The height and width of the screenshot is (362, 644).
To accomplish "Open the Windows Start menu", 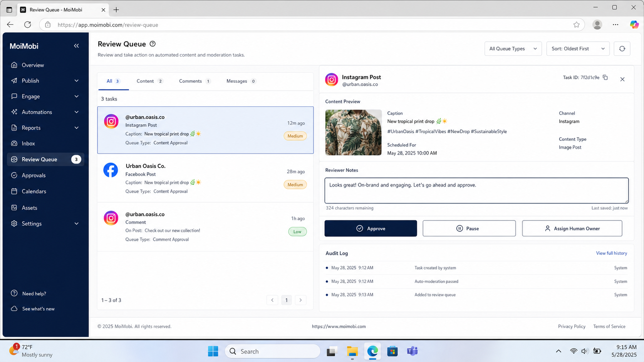I will 213,351.
